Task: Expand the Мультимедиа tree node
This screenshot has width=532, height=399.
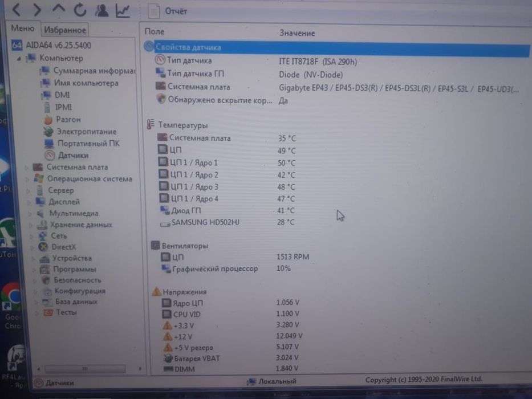Action: click(30, 214)
